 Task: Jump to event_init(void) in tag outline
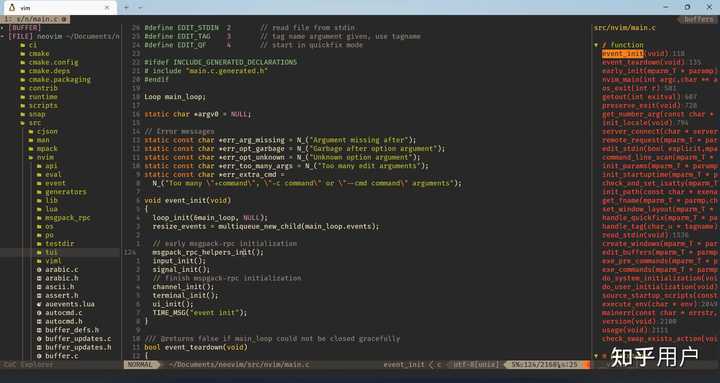point(643,54)
